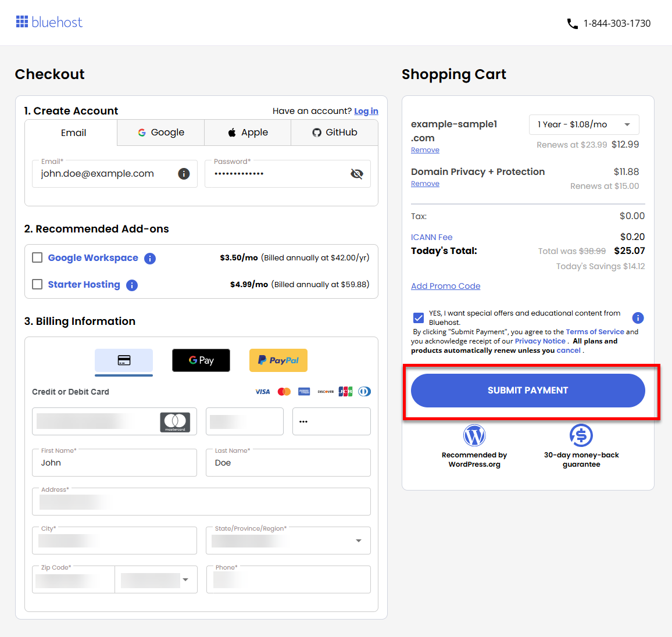Click the Last Name field
Viewport: 672px width, 637px height.
click(288, 463)
